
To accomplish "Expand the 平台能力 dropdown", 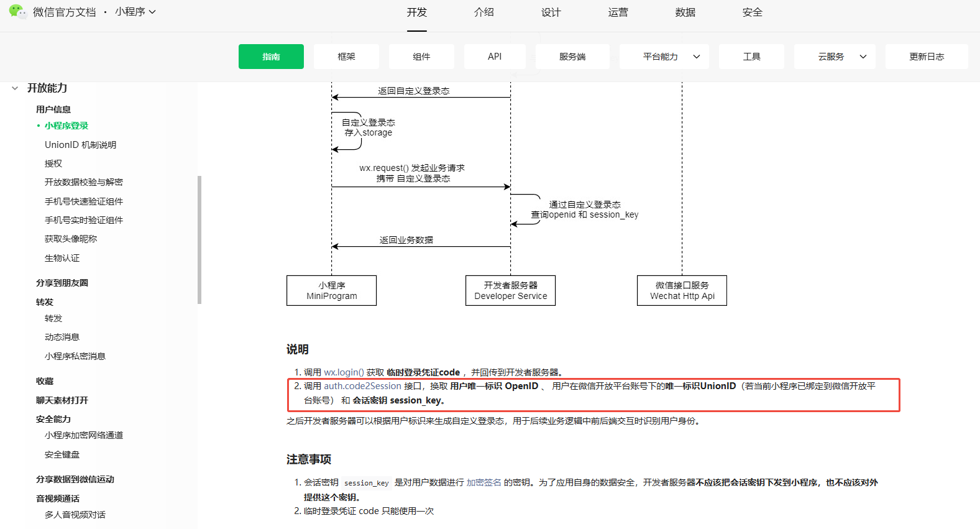I will pos(664,57).
